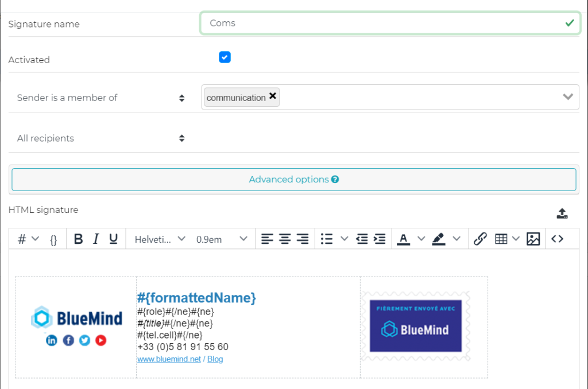Uncheck the Activated checkbox
588x389 pixels.
(225, 57)
